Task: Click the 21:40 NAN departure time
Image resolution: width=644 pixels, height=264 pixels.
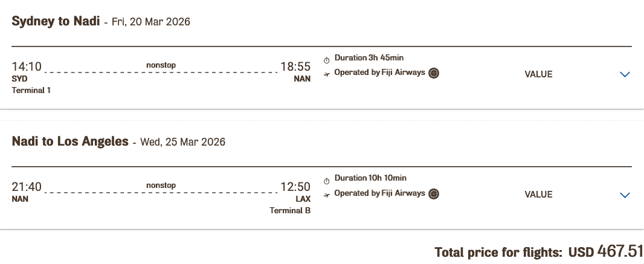Action: (27, 187)
